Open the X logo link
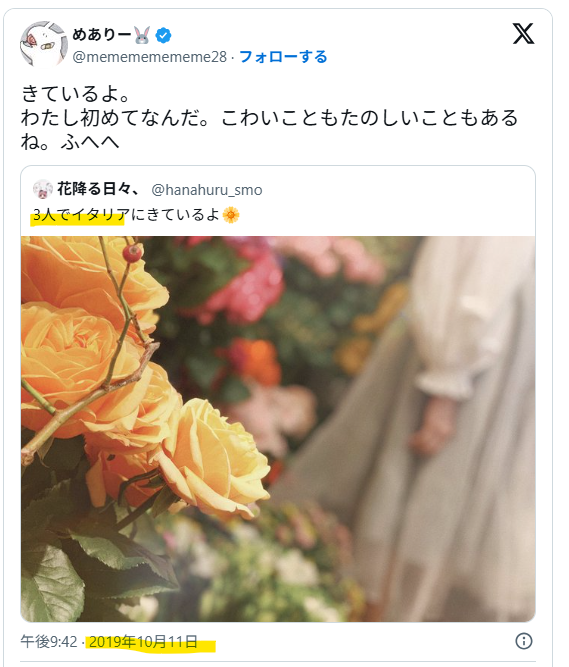The height and width of the screenshot is (667, 569). pos(523,34)
